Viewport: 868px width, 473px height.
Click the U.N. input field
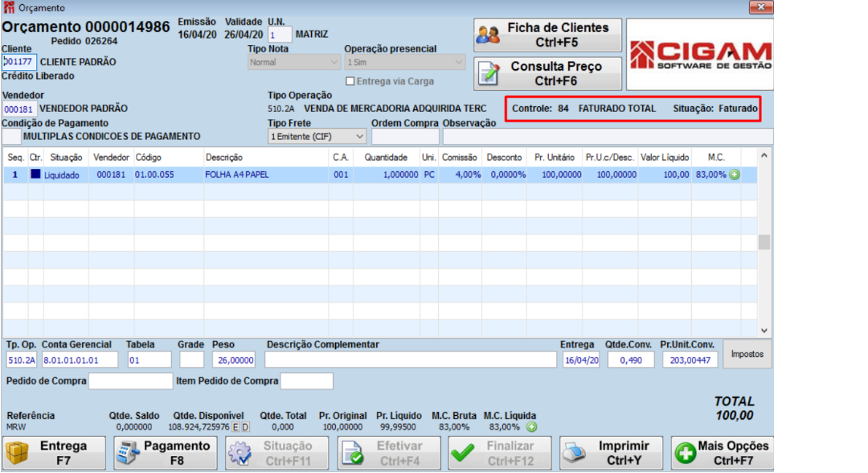pos(280,35)
